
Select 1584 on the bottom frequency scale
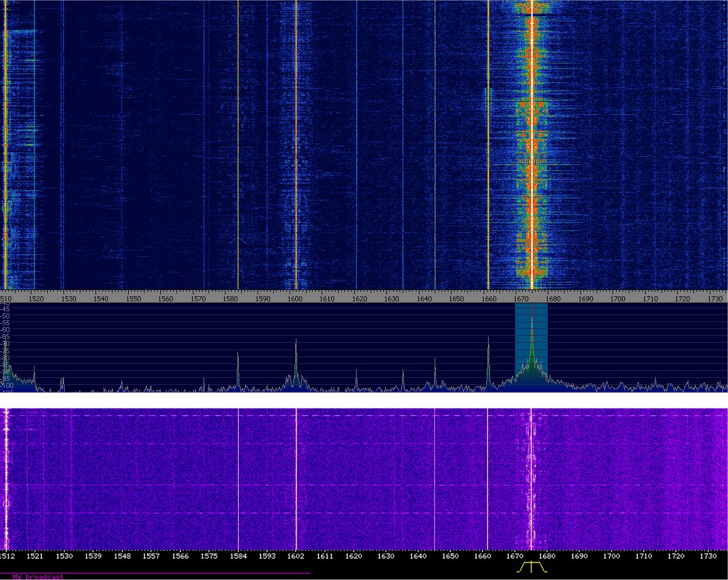[x=238, y=556]
